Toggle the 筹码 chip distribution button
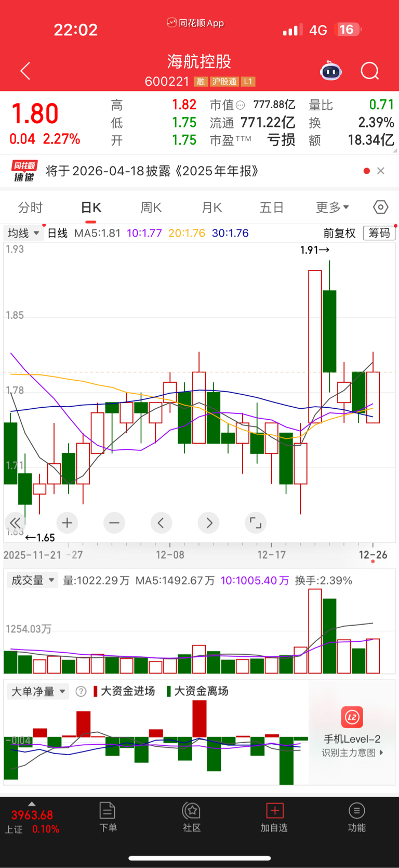Viewport: 399px width, 868px height. [x=379, y=233]
